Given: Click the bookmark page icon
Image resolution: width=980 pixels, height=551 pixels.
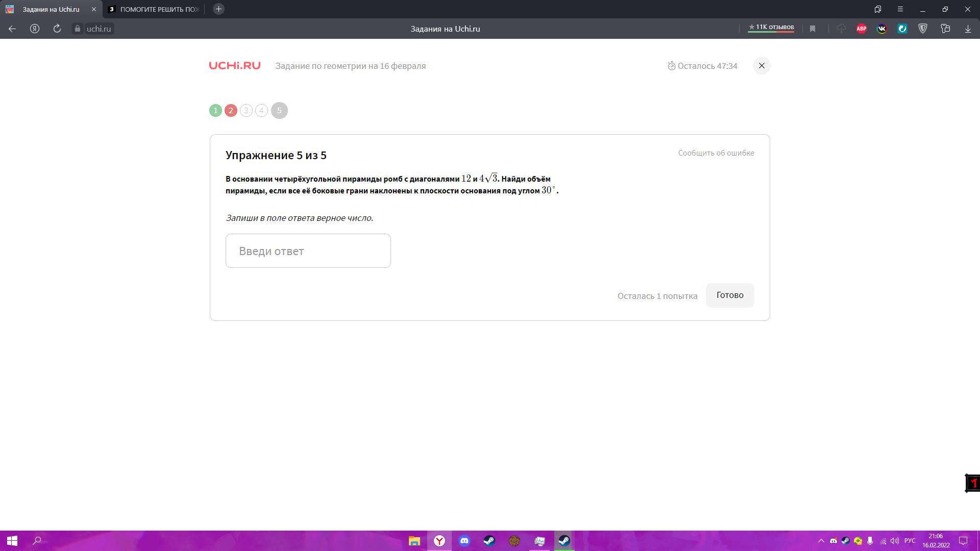Looking at the screenshot, I should pos(813,29).
